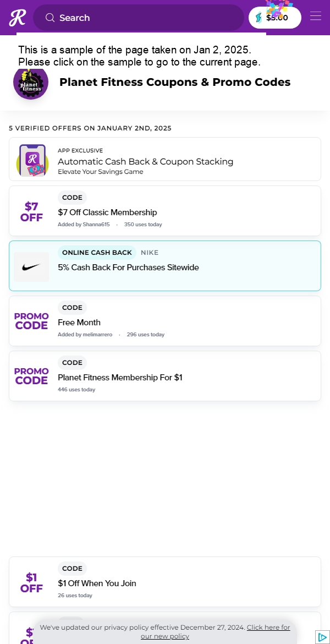Viewport: 330px width, 644px height.
Task: Open the $5.00 cash back balance
Action: coord(275,18)
